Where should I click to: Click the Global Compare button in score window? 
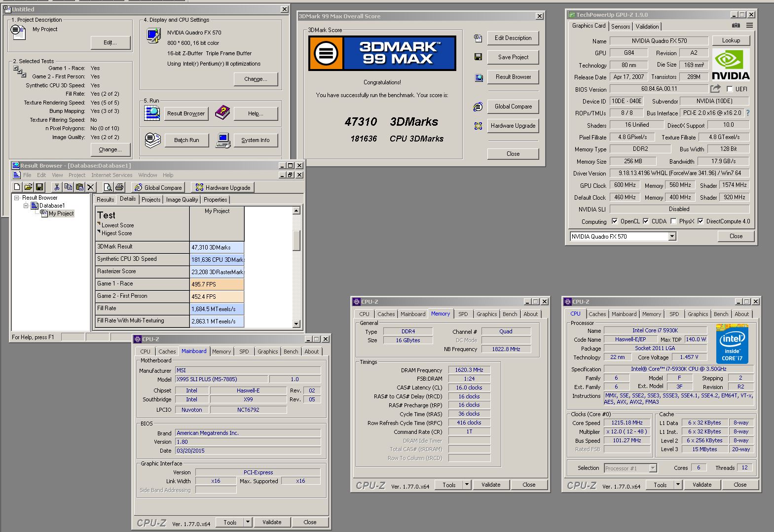(x=513, y=106)
